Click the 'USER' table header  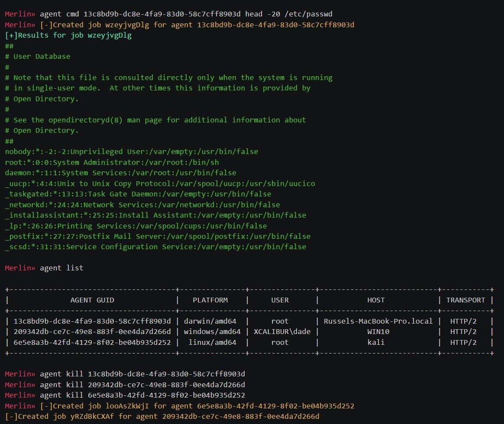click(280, 300)
